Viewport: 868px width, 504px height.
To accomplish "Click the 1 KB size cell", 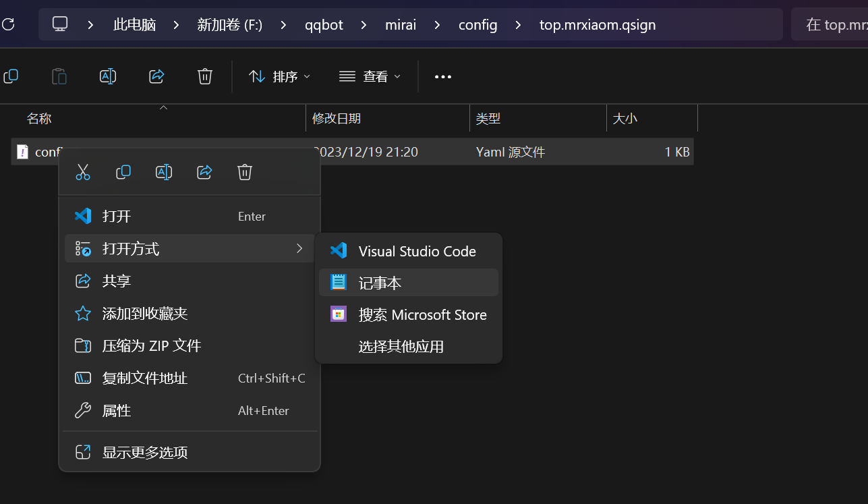I will (x=677, y=152).
